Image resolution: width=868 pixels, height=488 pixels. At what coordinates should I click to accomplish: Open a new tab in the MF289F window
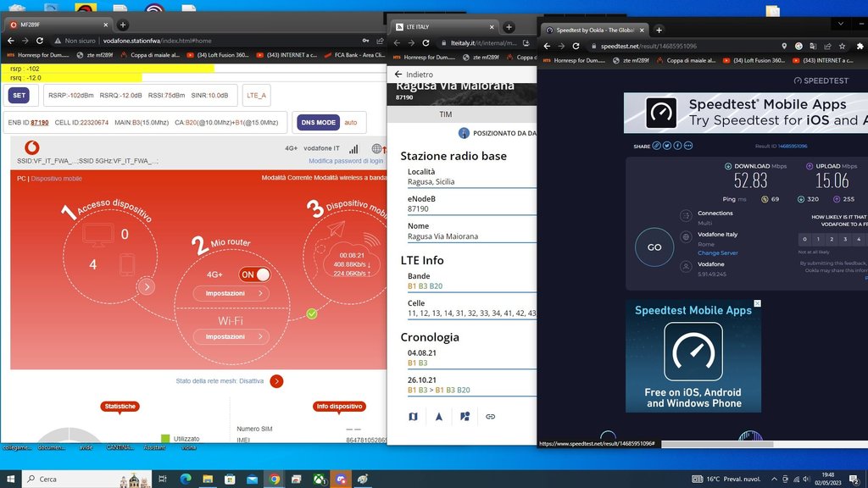[x=123, y=25]
